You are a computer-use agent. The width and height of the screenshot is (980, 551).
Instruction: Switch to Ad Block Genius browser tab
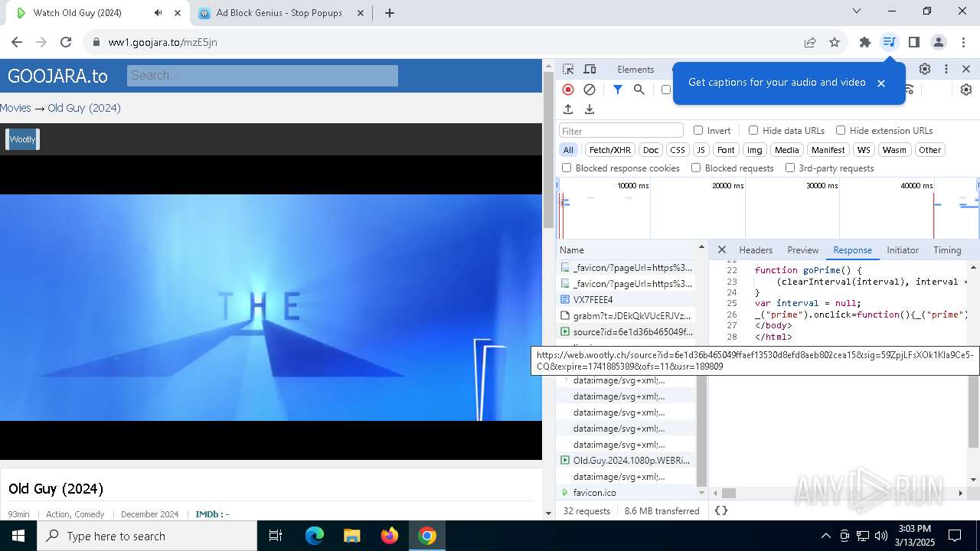tap(280, 13)
